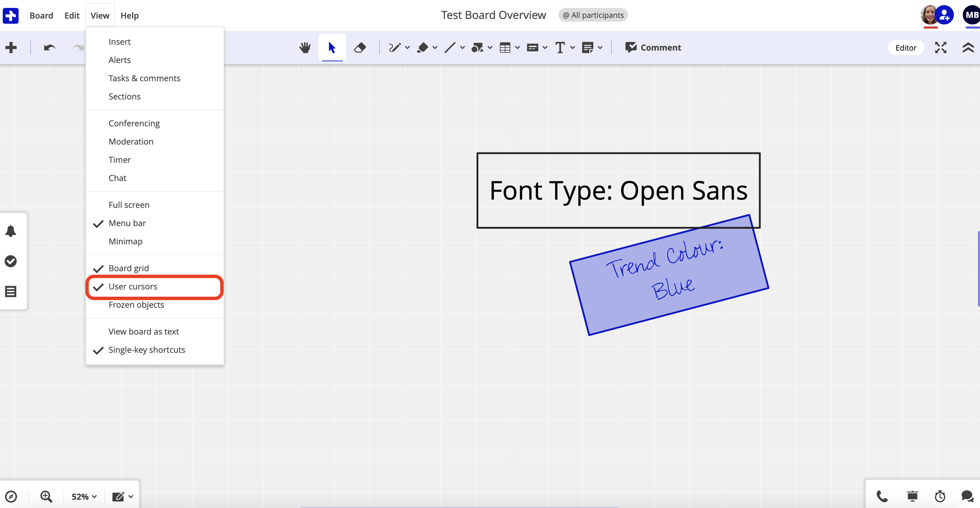This screenshot has height=508, width=980.
Task: Select Full screen from the View menu
Action: pos(129,204)
